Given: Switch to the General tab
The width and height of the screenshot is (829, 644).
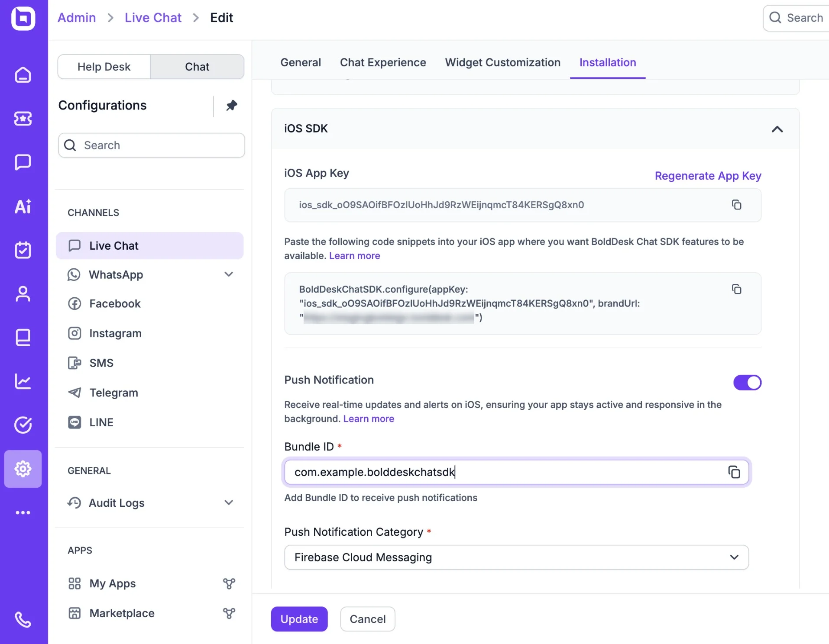Looking at the screenshot, I should point(301,62).
